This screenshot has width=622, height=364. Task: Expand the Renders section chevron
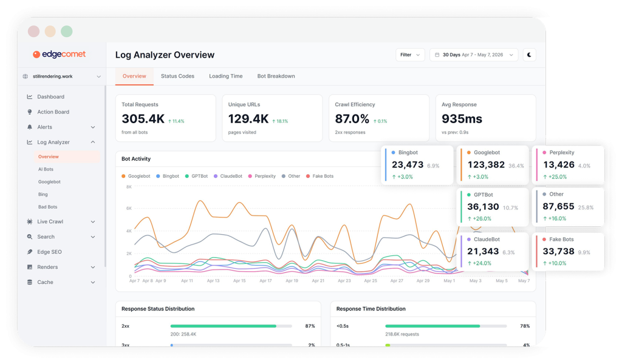click(x=93, y=268)
